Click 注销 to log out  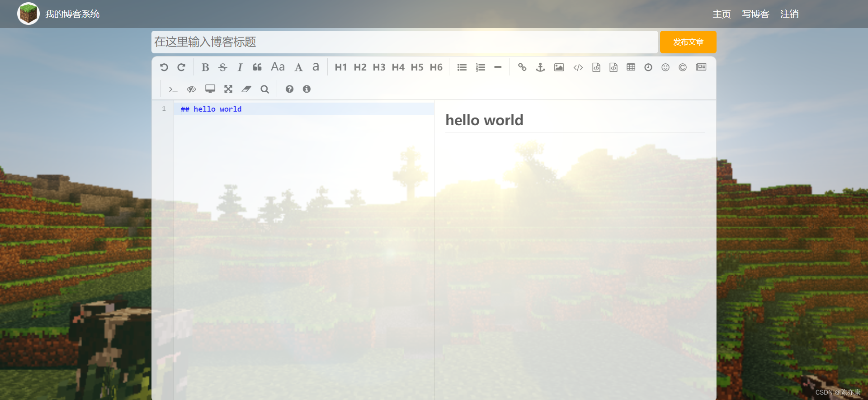[789, 14]
